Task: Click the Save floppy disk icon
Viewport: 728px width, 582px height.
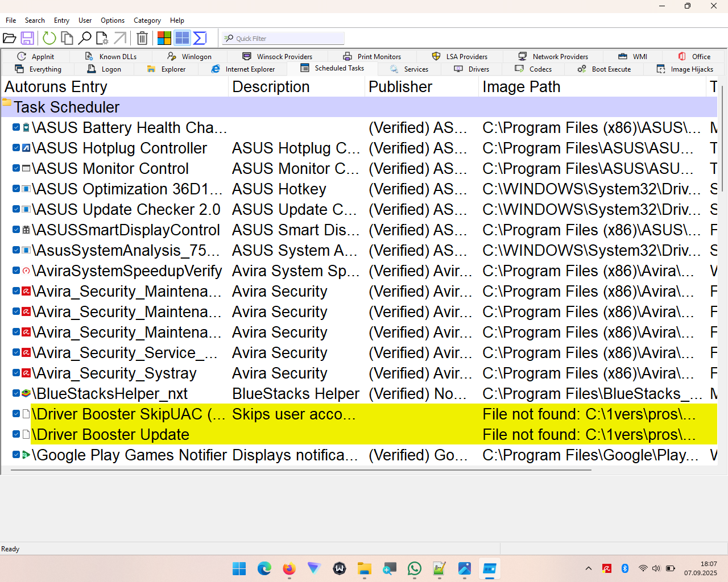Action: click(27, 38)
